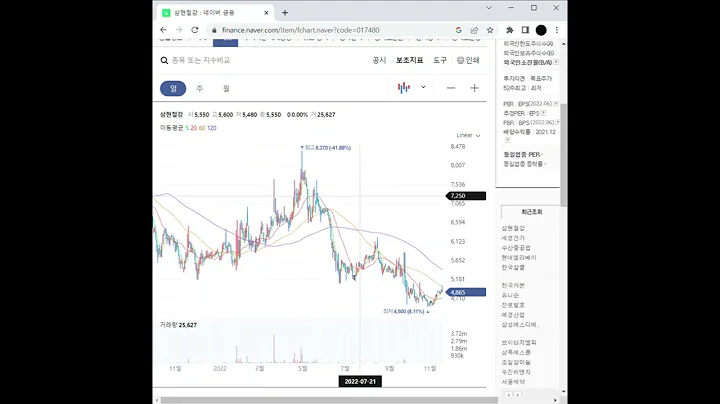Select the 월 monthly chart period
The height and width of the screenshot is (404, 720).
tap(226, 88)
